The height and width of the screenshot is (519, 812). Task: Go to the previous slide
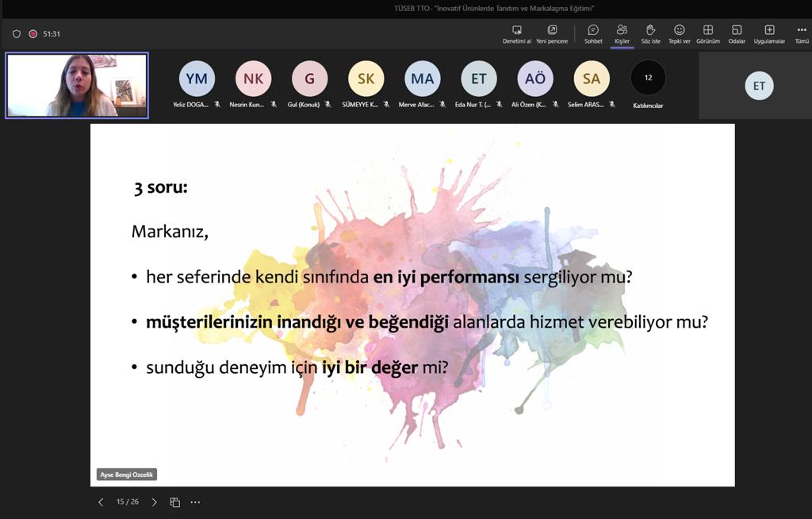click(x=101, y=502)
